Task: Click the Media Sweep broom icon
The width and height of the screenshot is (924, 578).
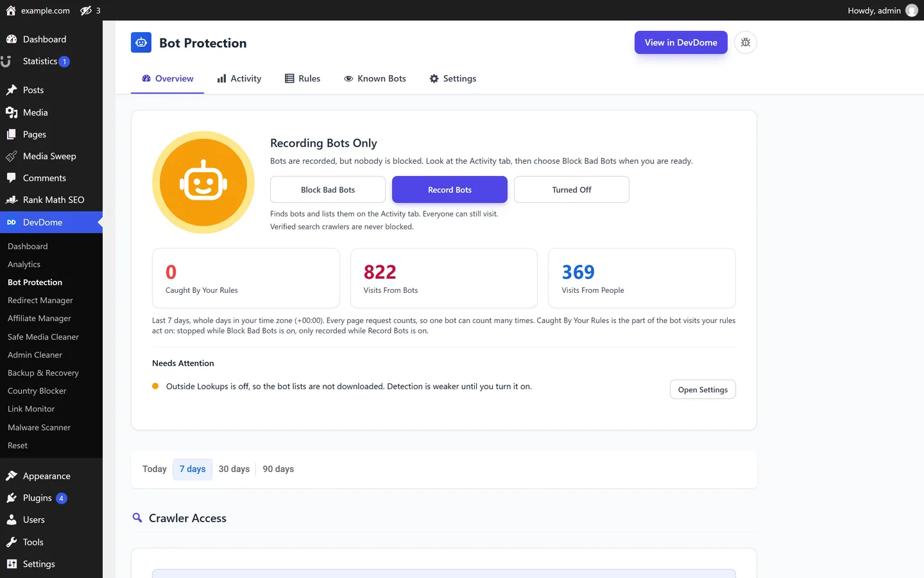Action: [12, 156]
